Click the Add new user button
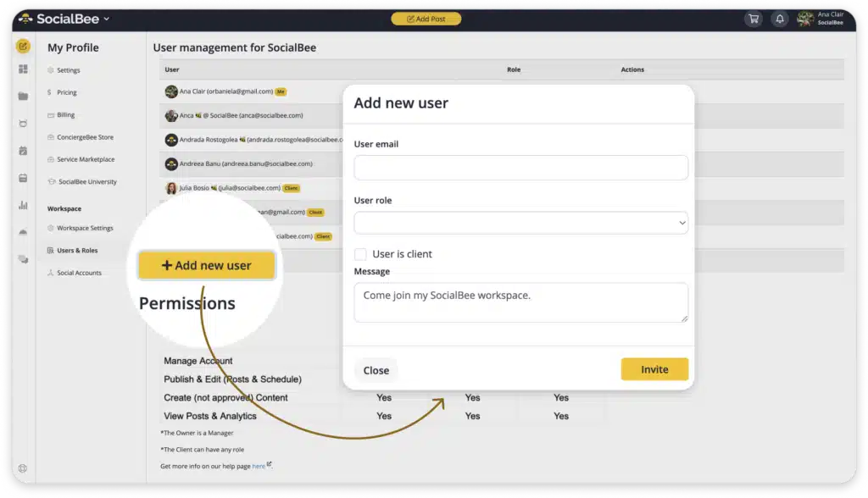This screenshot has height=498, width=868. click(207, 266)
